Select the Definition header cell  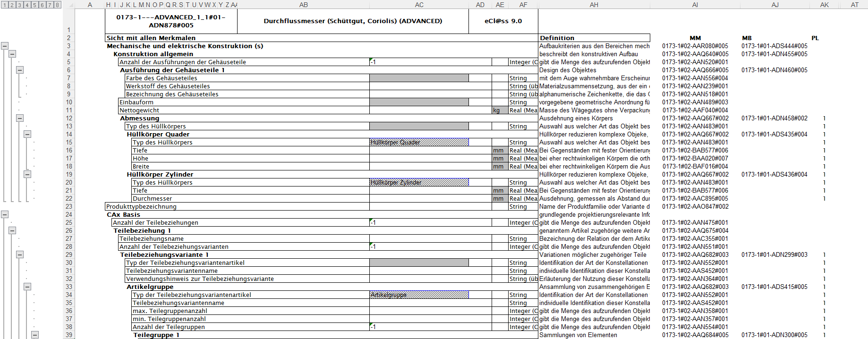click(594, 38)
